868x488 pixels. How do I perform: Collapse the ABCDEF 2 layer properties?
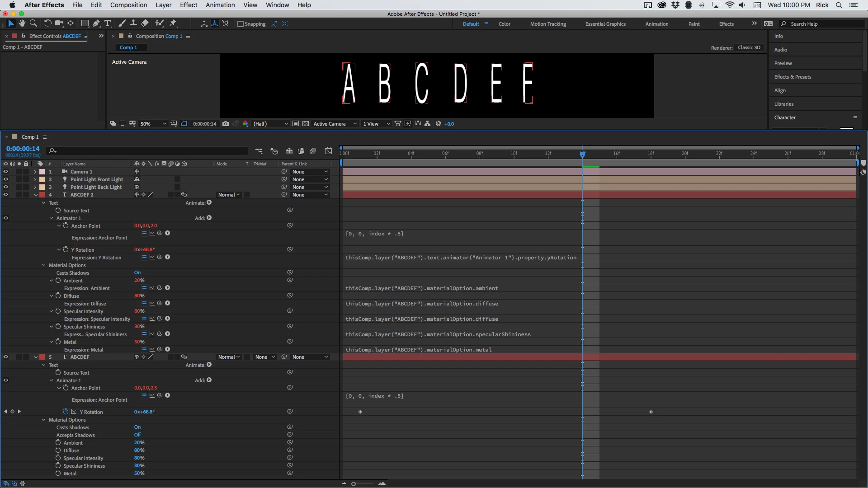[36, 195]
